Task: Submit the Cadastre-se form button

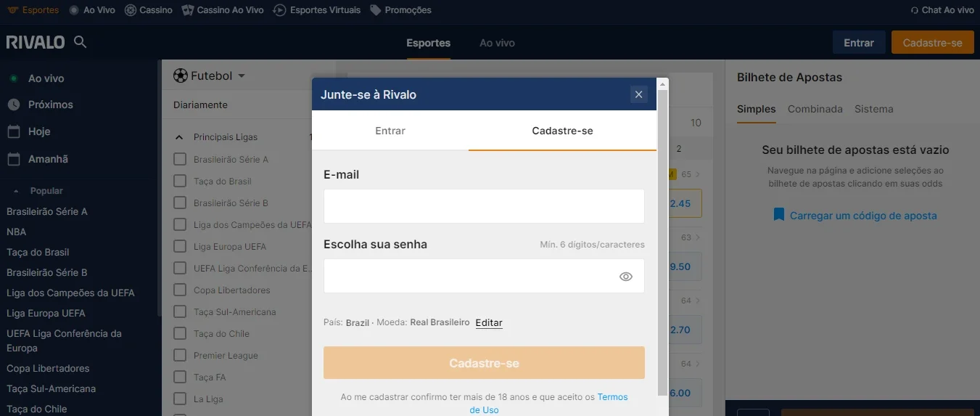Action: pyautogui.click(x=484, y=363)
